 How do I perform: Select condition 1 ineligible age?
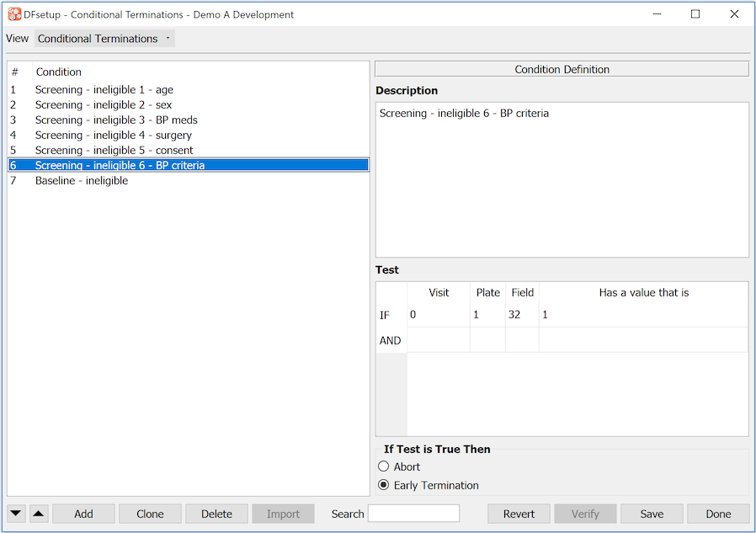pos(104,90)
